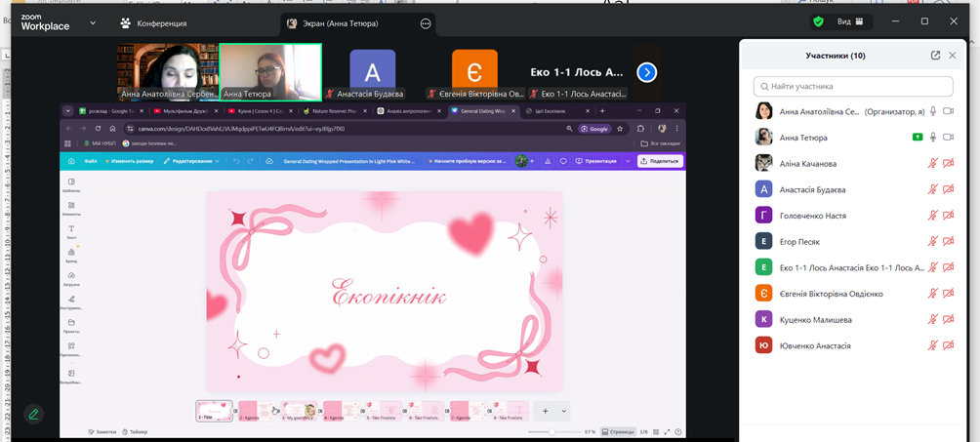Image resolution: width=980 pixels, height=442 pixels.
Task: Expand the Редактирование dropdown in Canva
Action: pyautogui.click(x=192, y=161)
